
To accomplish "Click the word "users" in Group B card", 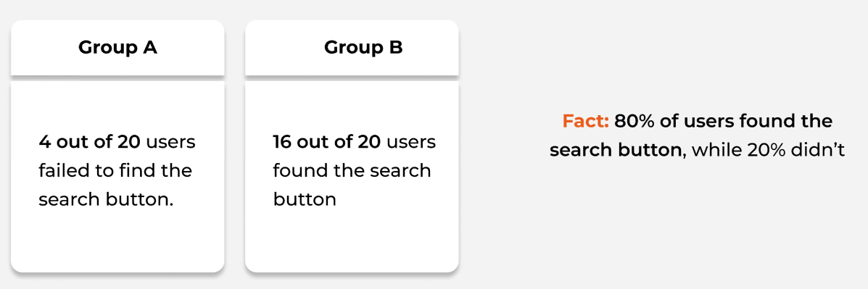I will tap(410, 143).
